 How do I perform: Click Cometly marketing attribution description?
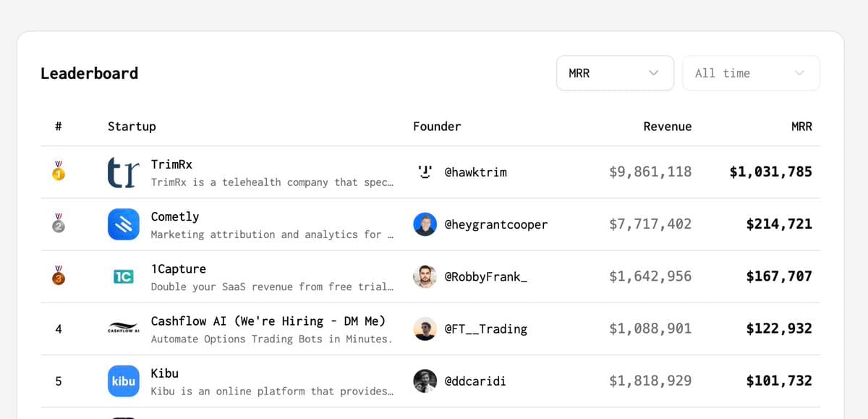[272, 234]
